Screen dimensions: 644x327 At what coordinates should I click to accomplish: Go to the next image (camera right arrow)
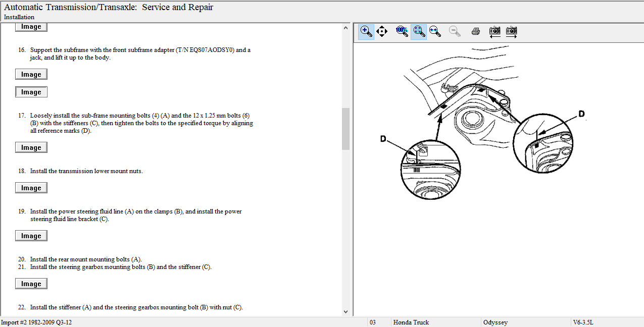pyautogui.click(x=512, y=31)
